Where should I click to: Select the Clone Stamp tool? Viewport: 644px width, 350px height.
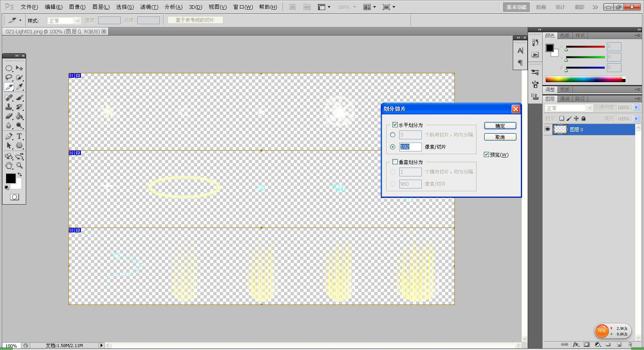click(9, 107)
